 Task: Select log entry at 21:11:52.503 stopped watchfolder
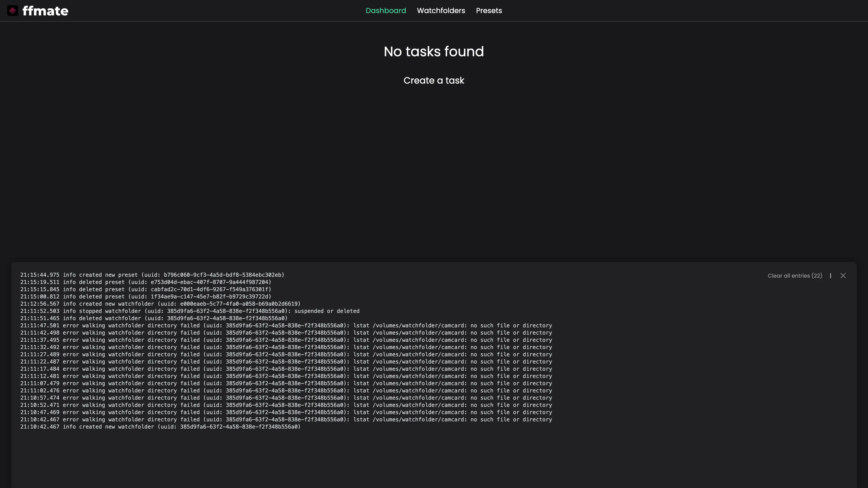[x=190, y=311]
